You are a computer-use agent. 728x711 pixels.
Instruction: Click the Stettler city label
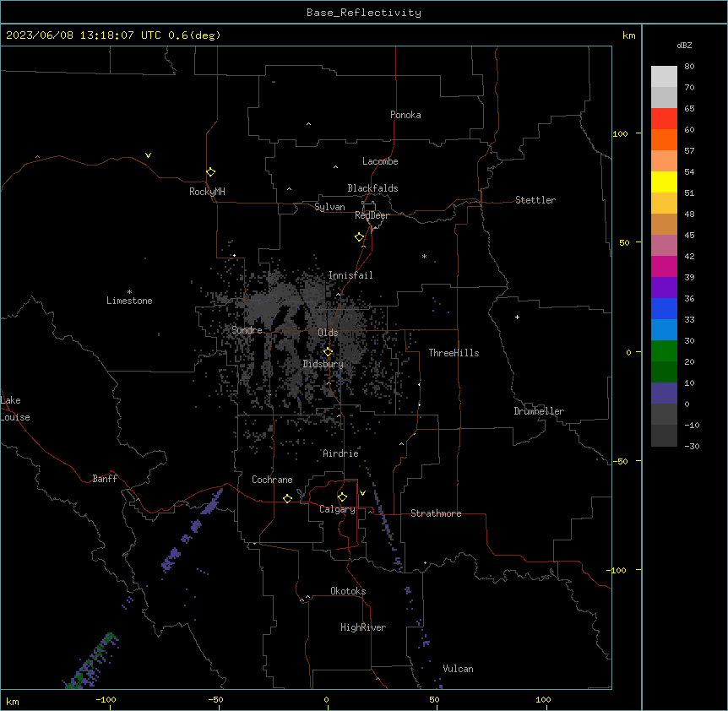point(535,200)
